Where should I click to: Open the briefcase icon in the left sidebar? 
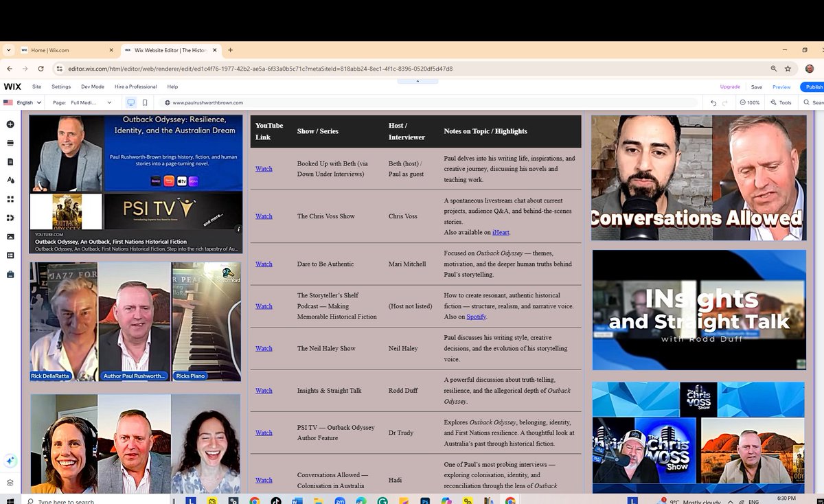pyautogui.click(x=10, y=275)
